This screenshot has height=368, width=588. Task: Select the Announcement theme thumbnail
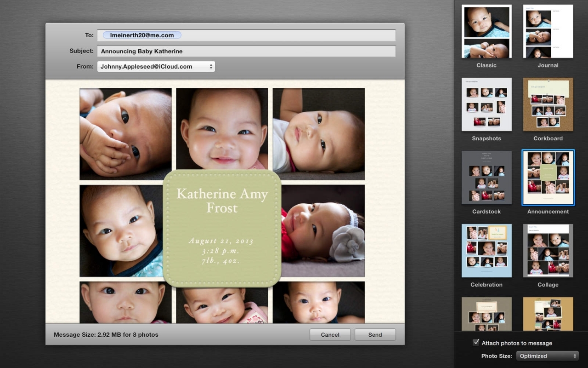coord(548,178)
